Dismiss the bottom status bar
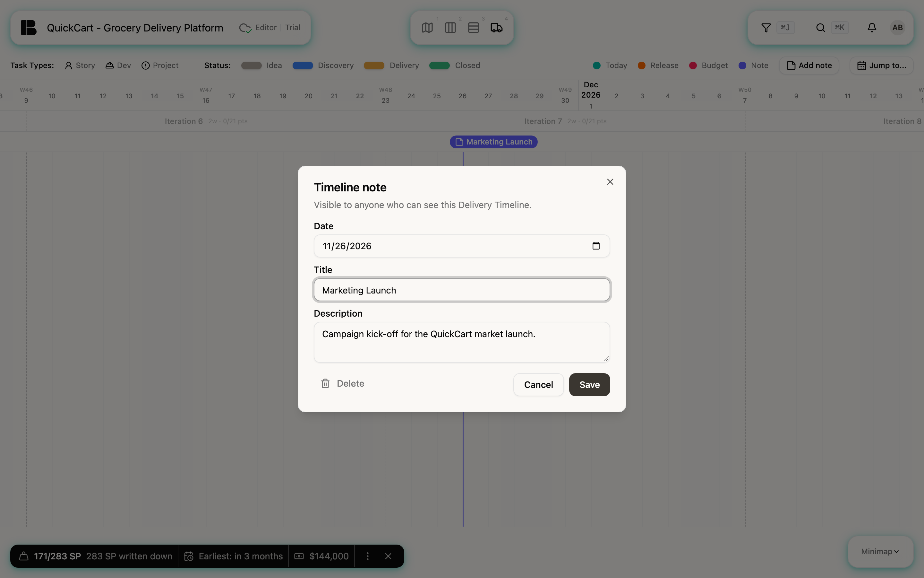Viewport: 924px width, 578px height. [x=388, y=556]
